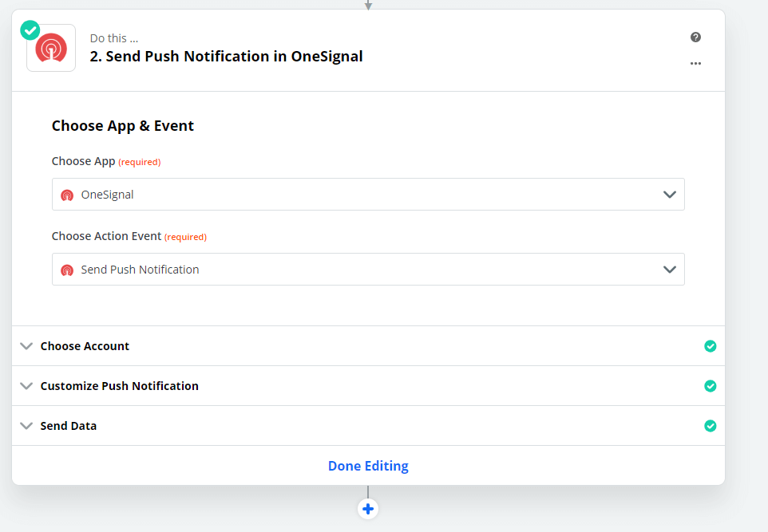The width and height of the screenshot is (768, 532).
Task: Click the green checkmark badge on the step logo
Action: click(x=30, y=30)
